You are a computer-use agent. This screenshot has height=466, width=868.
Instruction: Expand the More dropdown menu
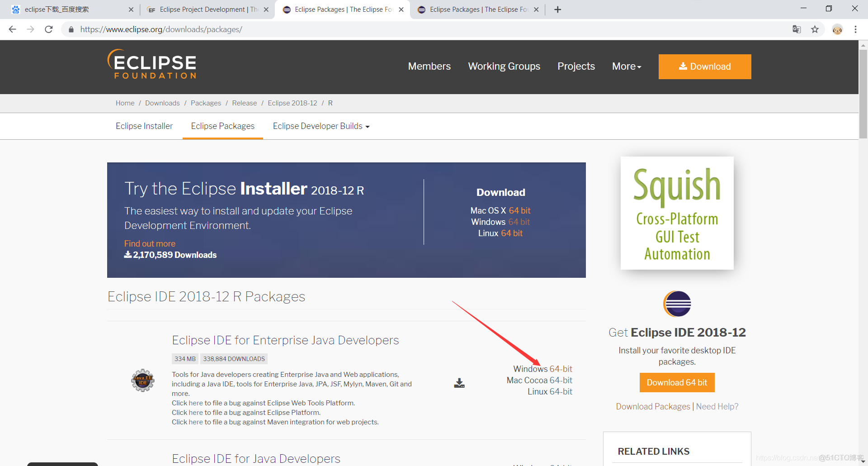(x=627, y=67)
